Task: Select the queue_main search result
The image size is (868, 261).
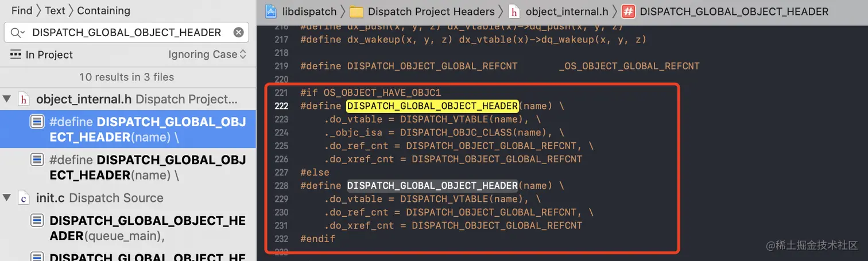Action: coord(128,228)
